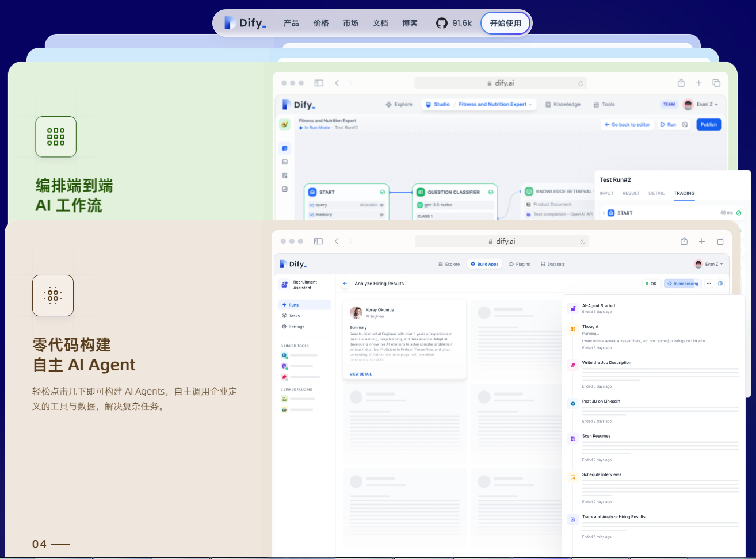Click the share icon in agent browser window

(684, 241)
